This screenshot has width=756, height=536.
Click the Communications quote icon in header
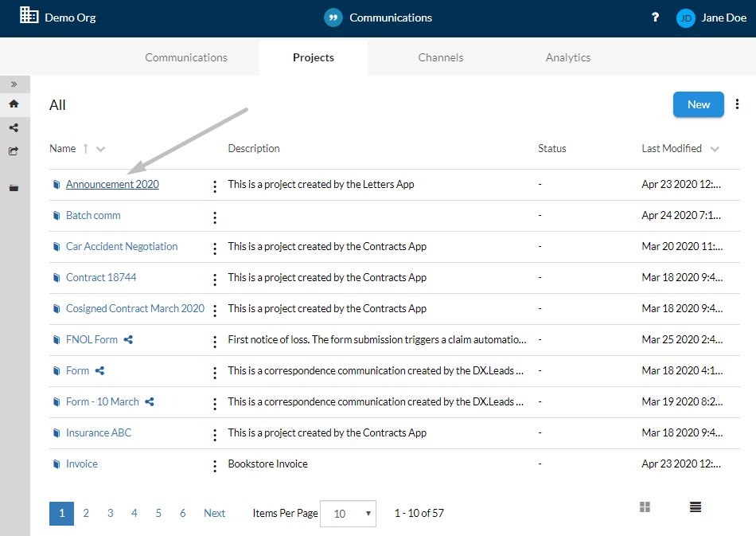tap(333, 18)
